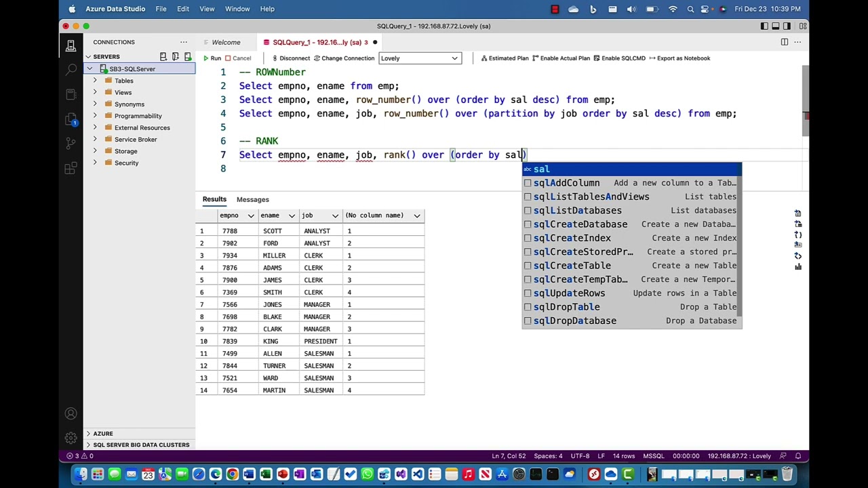Collapse the SB3-SQLServer node
Viewport: 868px width, 488px height.
[89, 69]
